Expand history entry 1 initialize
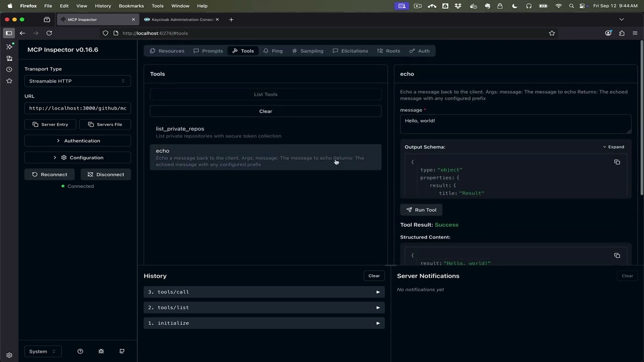Viewport: 644px width, 362px height. coord(264,323)
